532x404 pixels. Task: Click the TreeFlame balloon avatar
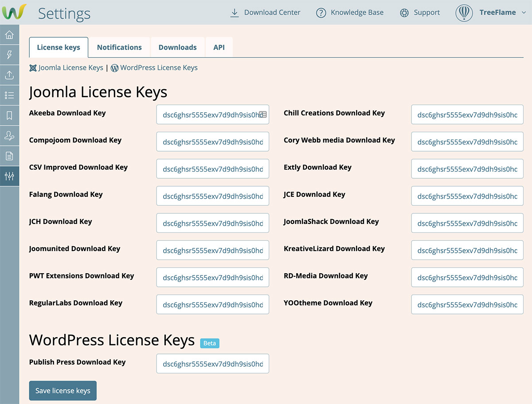pyautogui.click(x=464, y=12)
